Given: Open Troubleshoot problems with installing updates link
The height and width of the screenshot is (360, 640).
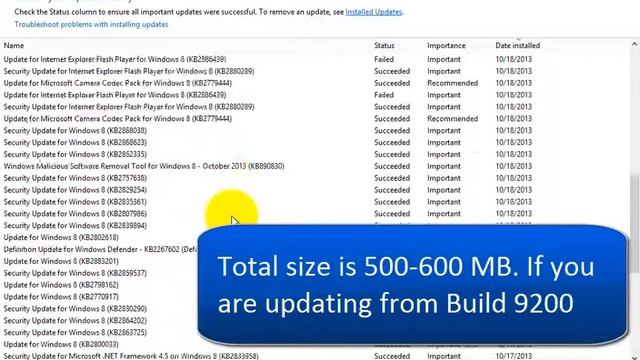Looking at the screenshot, I should (91, 24).
